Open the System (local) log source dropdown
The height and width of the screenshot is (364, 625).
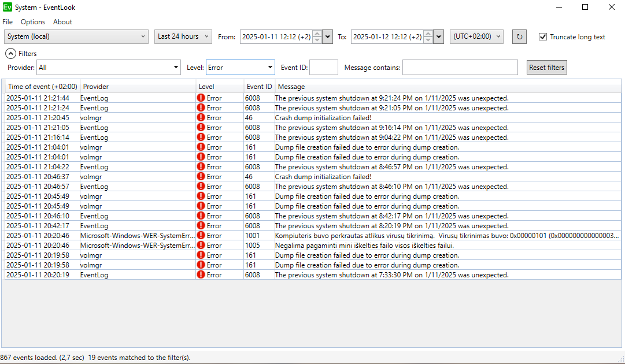pyautogui.click(x=76, y=37)
